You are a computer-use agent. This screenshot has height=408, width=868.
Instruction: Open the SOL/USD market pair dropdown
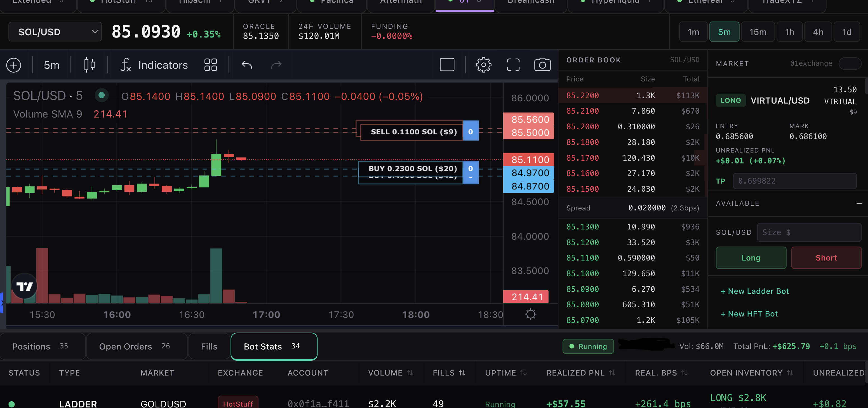pyautogui.click(x=55, y=32)
